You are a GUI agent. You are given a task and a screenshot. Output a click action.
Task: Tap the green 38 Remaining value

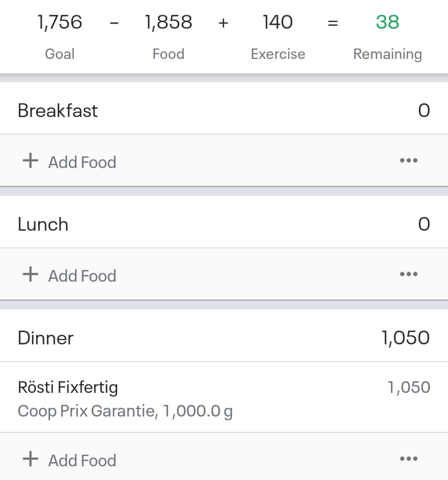(387, 22)
